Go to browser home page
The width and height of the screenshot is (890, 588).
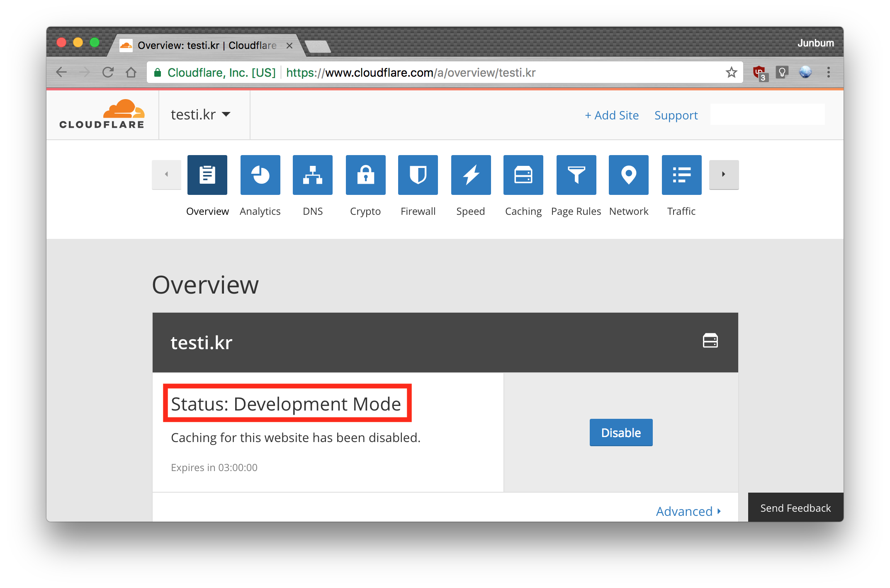coord(131,73)
